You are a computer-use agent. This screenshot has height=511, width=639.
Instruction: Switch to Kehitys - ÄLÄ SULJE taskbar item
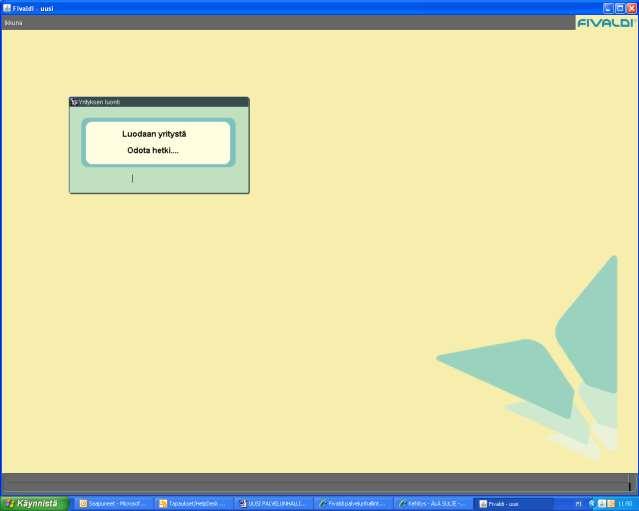pyautogui.click(x=433, y=504)
